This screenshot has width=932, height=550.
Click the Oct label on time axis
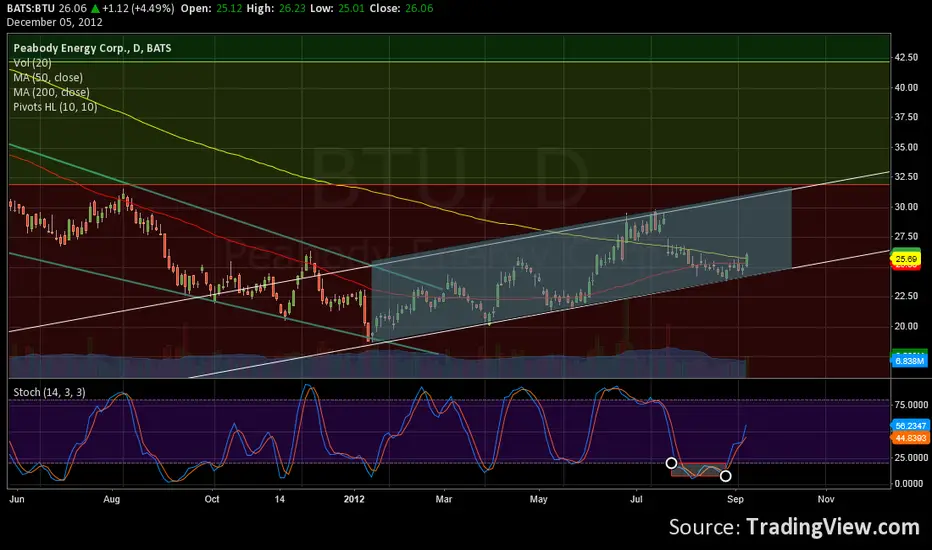(212, 499)
